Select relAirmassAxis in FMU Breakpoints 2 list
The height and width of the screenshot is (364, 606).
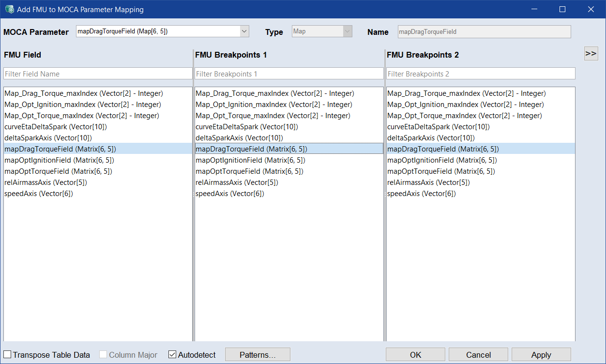pyautogui.click(x=428, y=182)
